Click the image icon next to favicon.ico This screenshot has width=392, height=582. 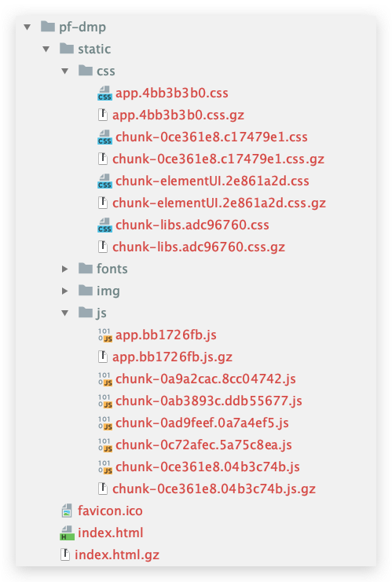[x=67, y=511]
